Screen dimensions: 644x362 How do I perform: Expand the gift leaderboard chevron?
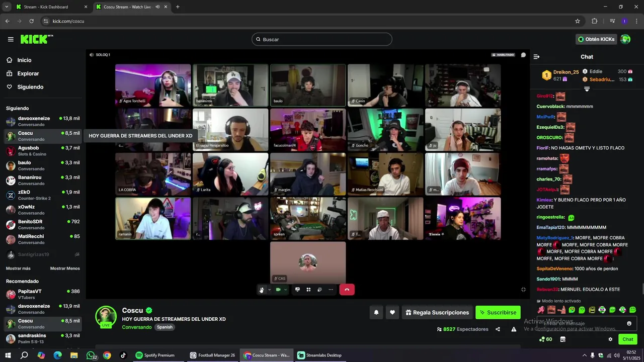587,89
